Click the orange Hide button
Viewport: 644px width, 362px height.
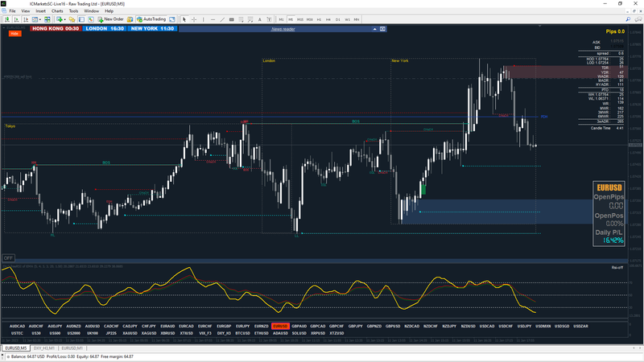click(x=14, y=34)
